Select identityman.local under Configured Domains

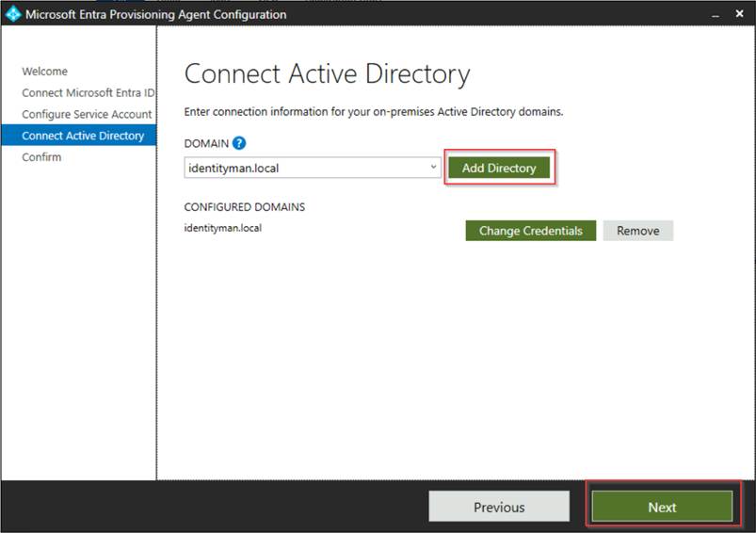(x=222, y=228)
